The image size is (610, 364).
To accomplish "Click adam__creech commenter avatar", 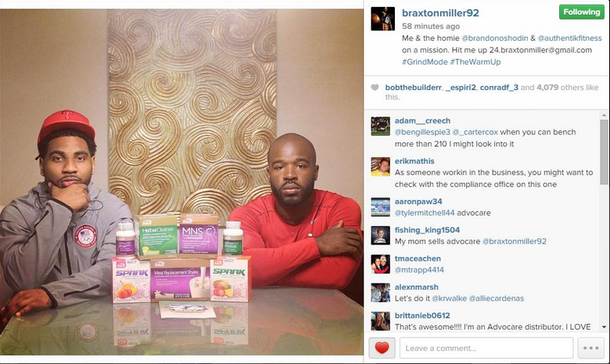I will pyautogui.click(x=381, y=127).
